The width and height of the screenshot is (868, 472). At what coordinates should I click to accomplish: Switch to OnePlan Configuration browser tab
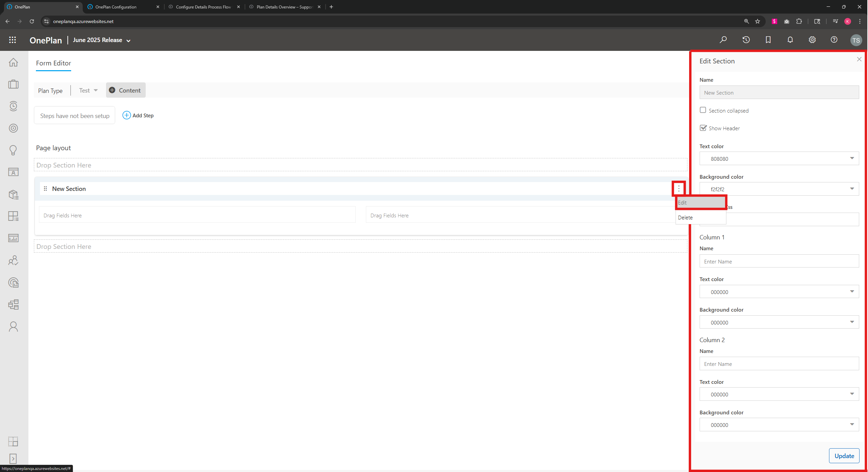123,7
